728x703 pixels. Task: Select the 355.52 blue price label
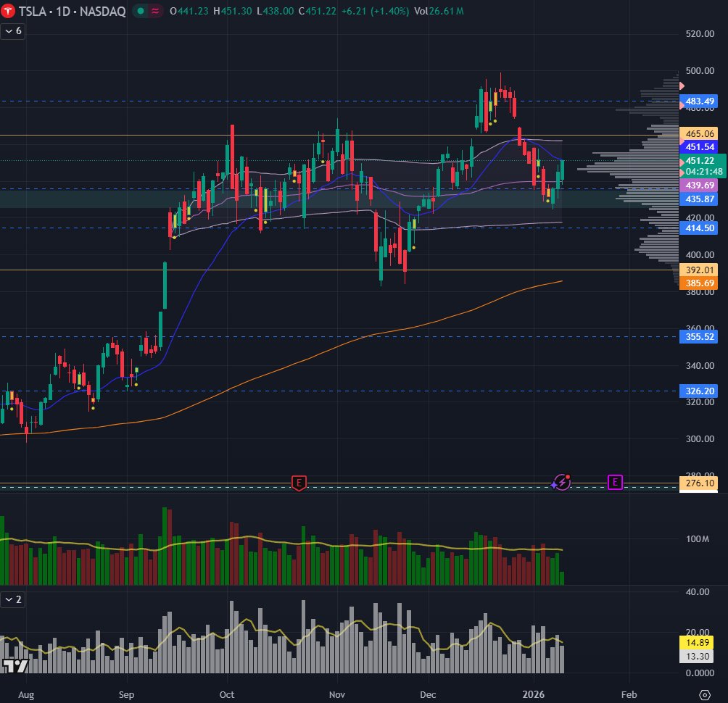(x=699, y=336)
